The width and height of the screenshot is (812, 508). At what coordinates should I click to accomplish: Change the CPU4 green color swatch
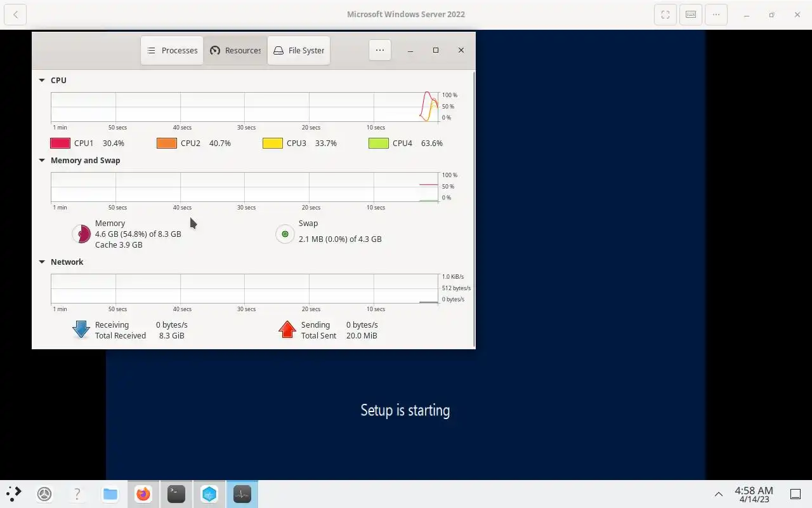point(379,144)
